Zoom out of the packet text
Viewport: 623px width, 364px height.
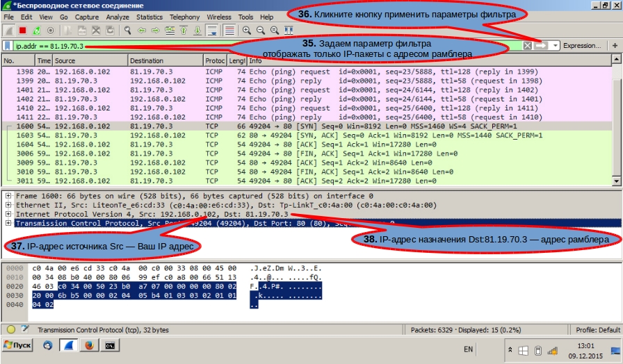coord(261,31)
